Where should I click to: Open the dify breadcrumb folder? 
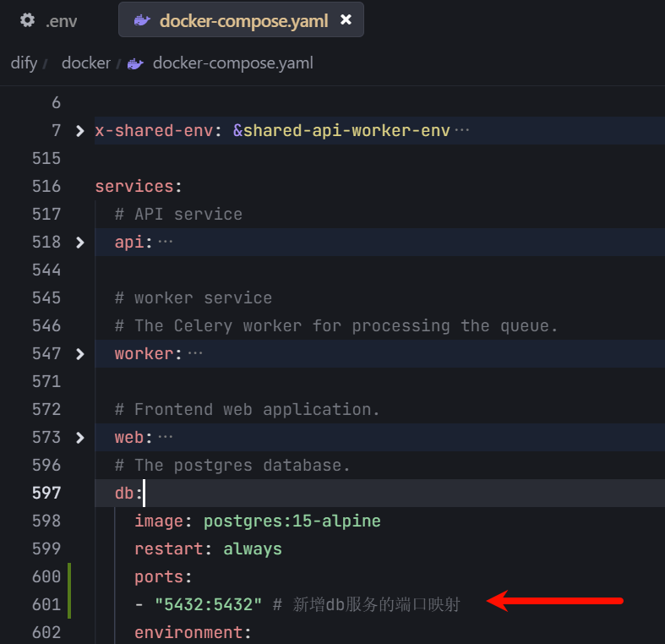click(x=24, y=63)
